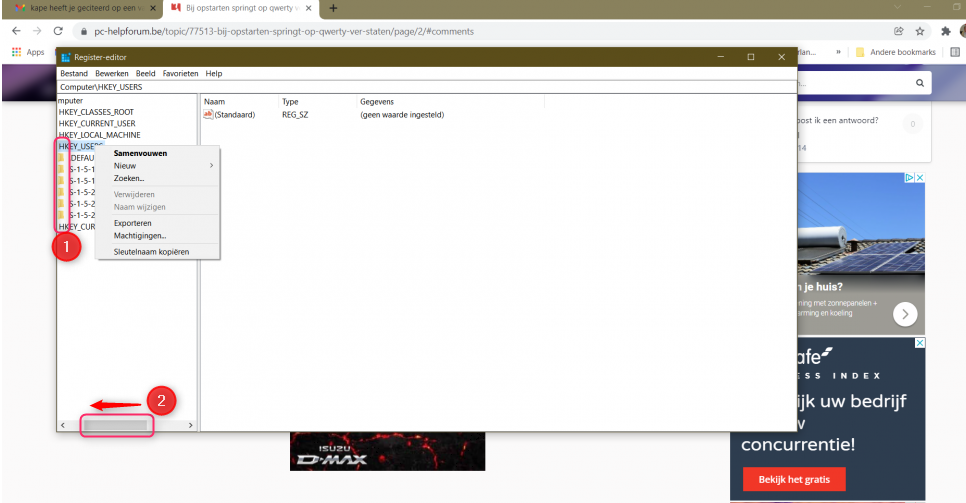This screenshot has width=966, height=503.
Task: Go back with the browser back arrow
Action: coord(16,31)
